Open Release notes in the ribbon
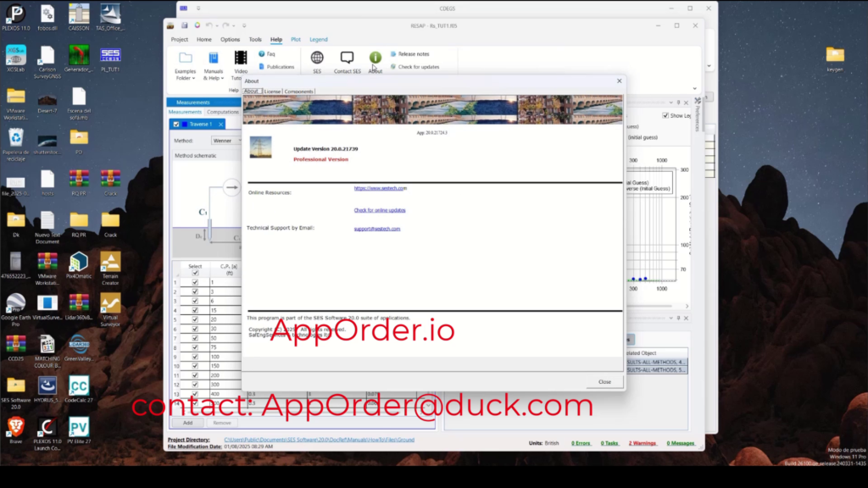The image size is (868, 488). [409, 54]
